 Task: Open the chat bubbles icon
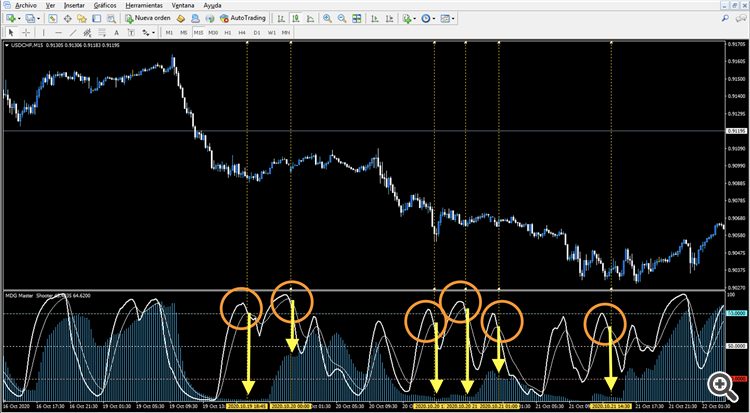coord(739,18)
